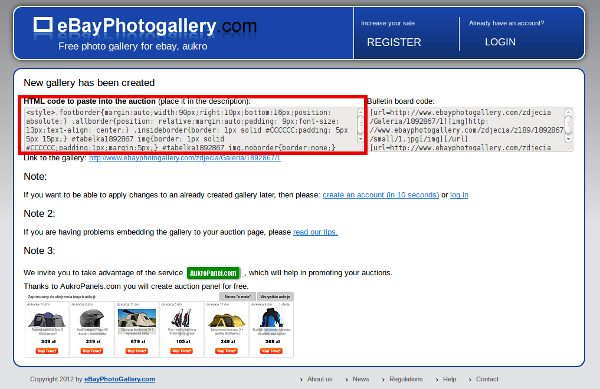
Task: Follow the 'log in' link in Note
Action: point(459,195)
